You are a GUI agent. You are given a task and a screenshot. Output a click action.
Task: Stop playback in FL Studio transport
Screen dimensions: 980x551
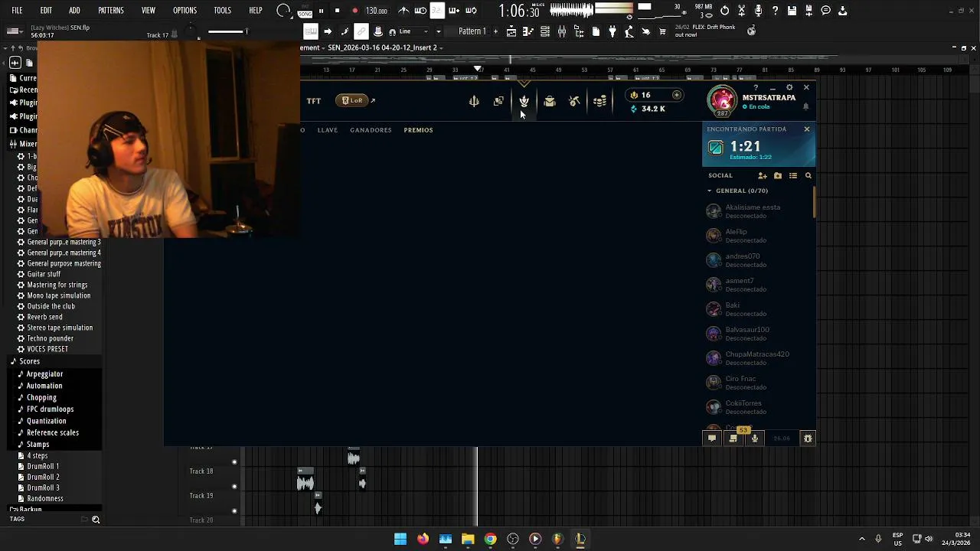337,11
